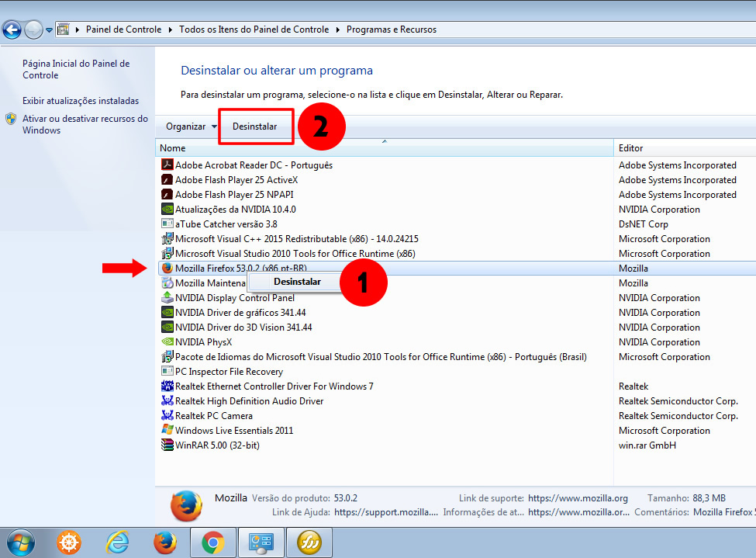Image resolution: width=756 pixels, height=558 pixels.
Task: Click the NVIDIA PhysX icon
Action: pyautogui.click(x=167, y=341)
